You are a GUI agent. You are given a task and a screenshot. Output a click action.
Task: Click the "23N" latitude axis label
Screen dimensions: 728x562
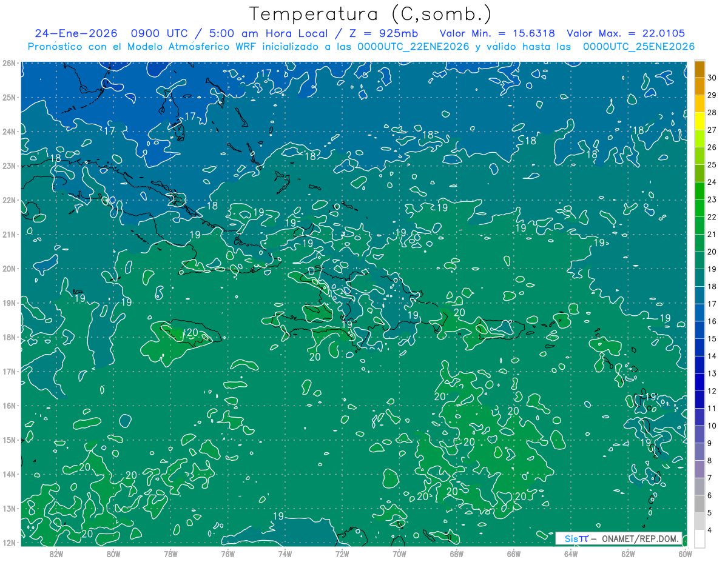click(9, 166)
